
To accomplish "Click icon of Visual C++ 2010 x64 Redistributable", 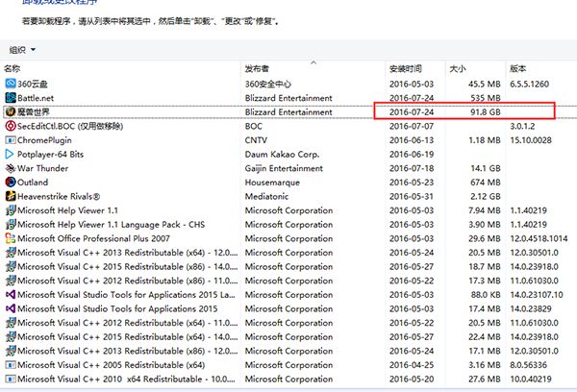I will (11, 379).
